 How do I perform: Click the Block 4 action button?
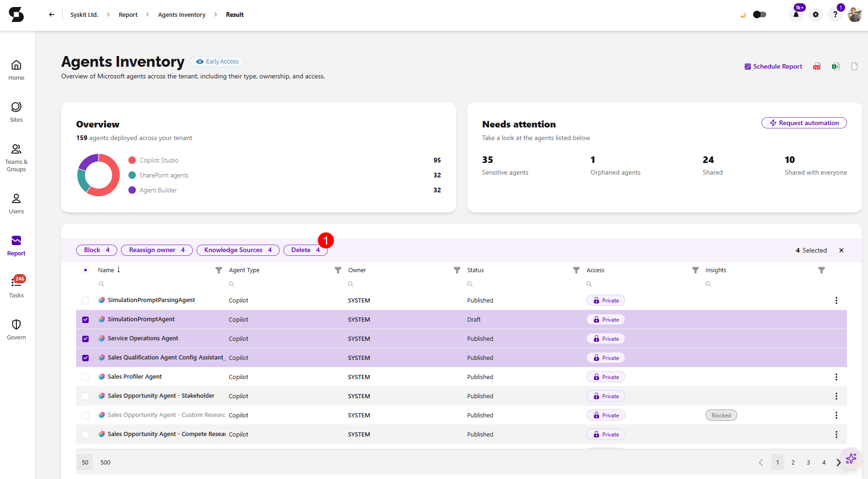pos(97,250)
